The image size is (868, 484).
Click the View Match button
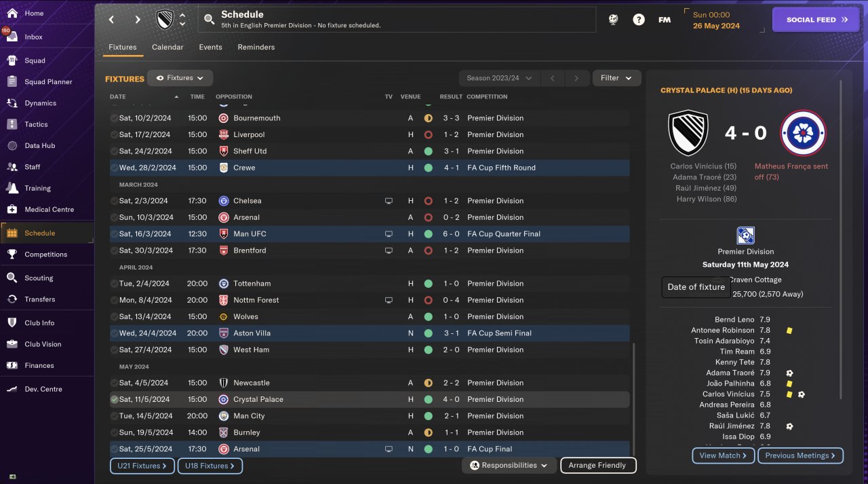tap(723, 455)
